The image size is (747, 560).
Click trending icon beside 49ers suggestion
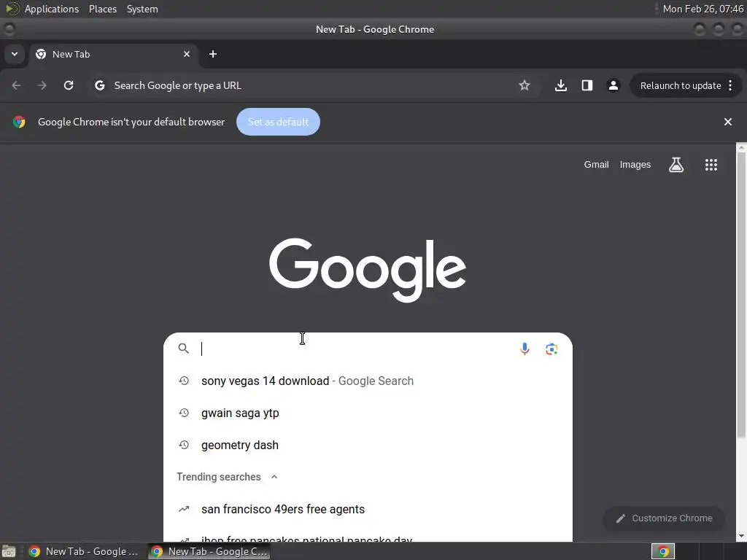(x=184, y=509)
